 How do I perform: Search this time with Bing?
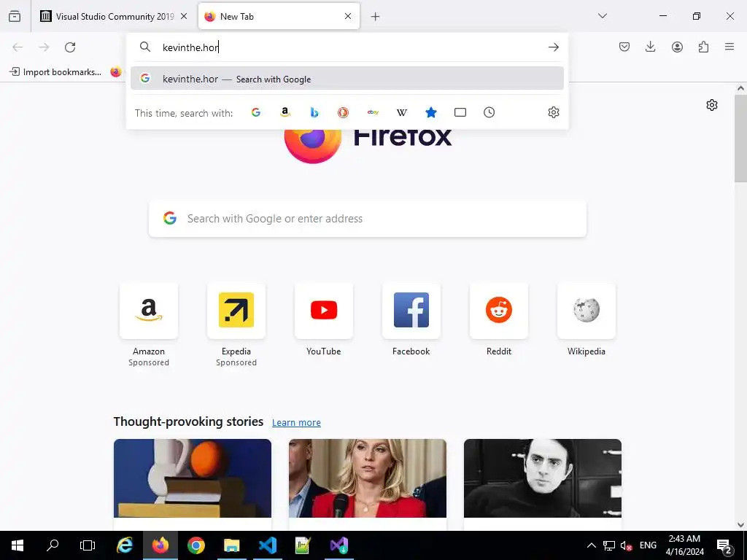314,112
